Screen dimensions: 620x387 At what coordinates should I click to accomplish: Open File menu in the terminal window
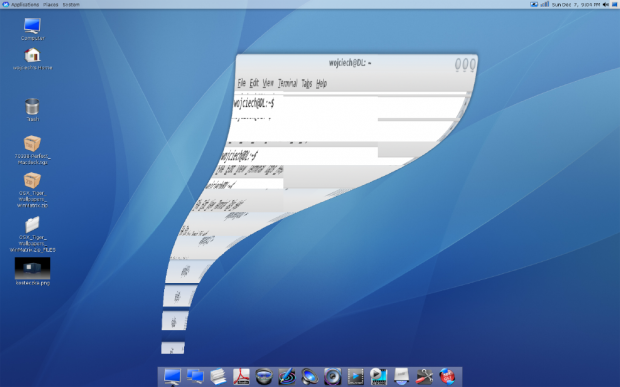(242, 83)
